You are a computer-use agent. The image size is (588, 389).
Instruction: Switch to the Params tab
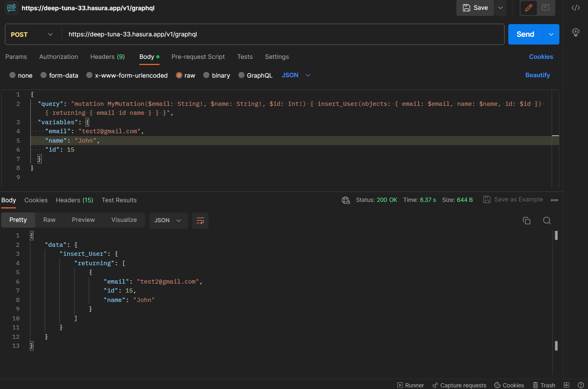coord(16,57)
